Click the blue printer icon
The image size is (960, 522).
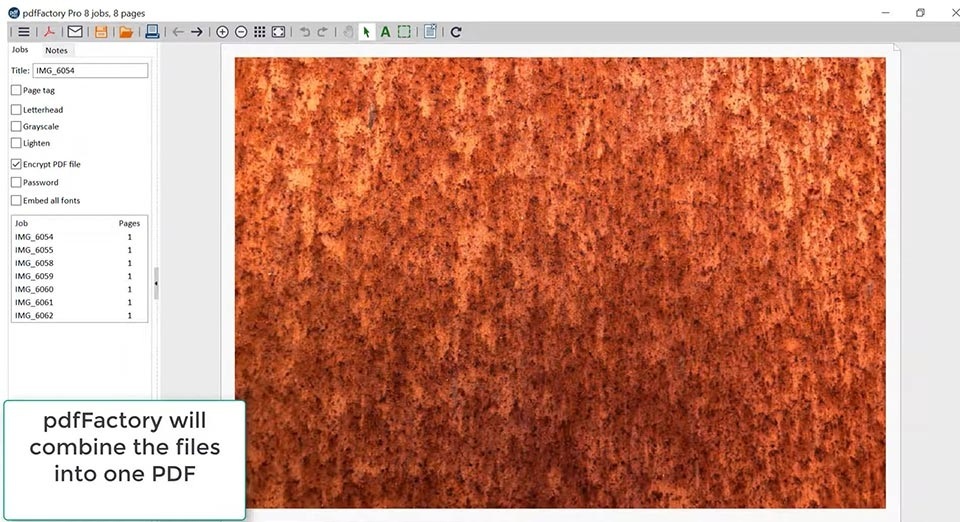(152, 32)
